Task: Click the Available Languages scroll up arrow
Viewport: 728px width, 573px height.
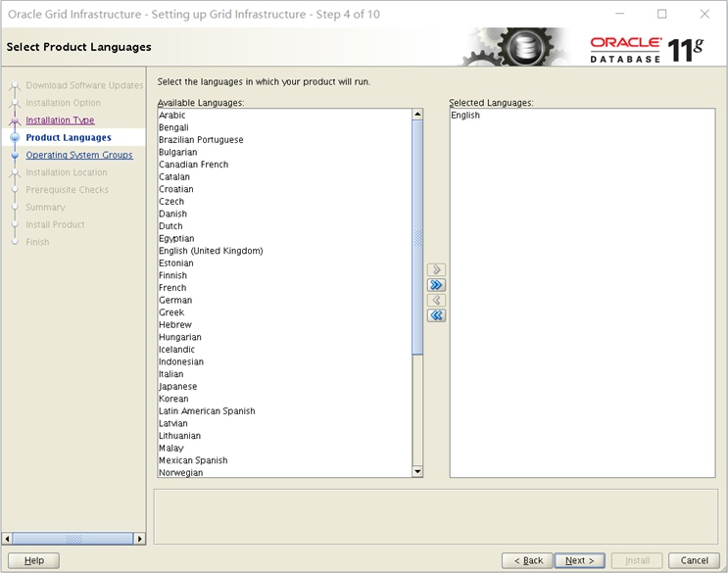Action: coord(417,115)
